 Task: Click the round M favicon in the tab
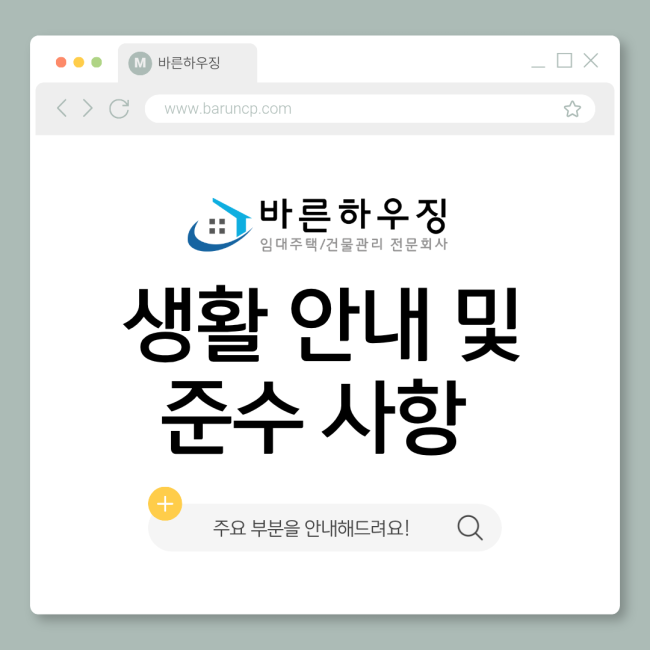tap(140, 63)
